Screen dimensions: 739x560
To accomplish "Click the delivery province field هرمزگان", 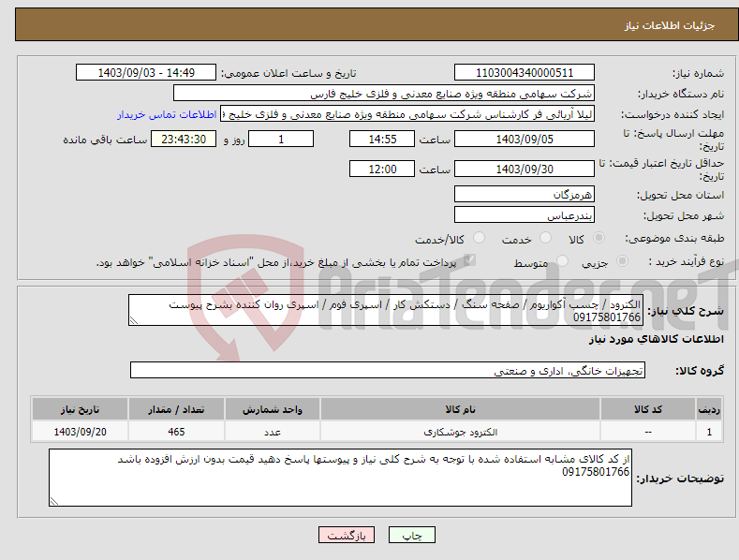I will coord(525,194).
